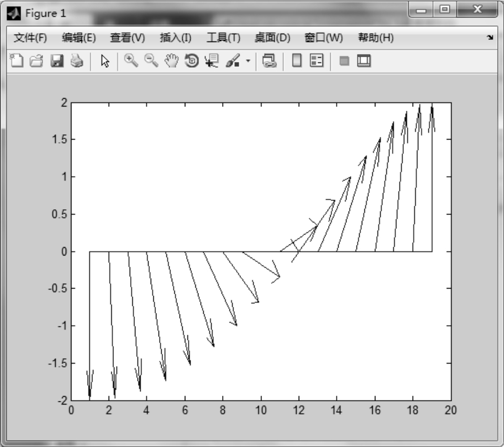Select the Zoom Out magnifier tool
Screen dimensions: 504x447
(151, 61)
